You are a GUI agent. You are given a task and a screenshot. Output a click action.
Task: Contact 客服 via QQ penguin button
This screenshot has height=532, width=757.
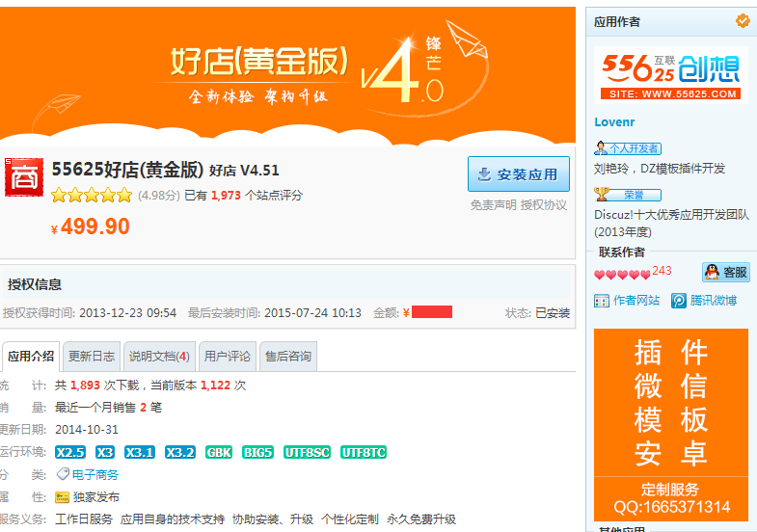point(725,272)
